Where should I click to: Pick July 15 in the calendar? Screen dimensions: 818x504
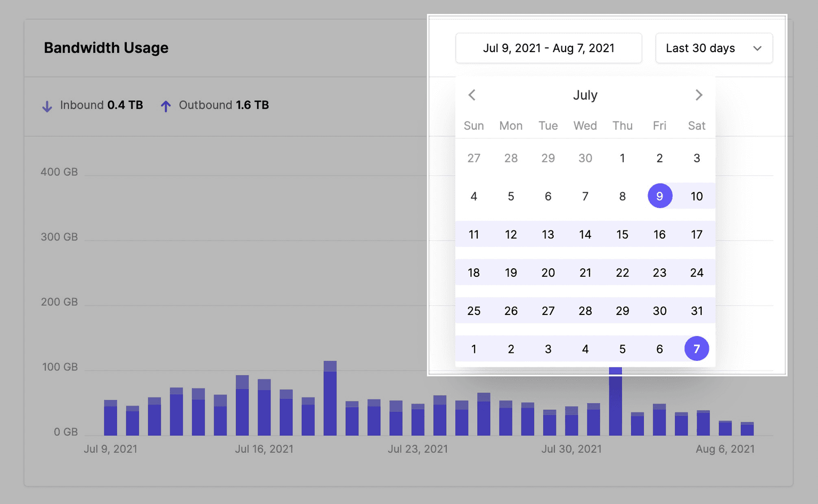point(622,235)
